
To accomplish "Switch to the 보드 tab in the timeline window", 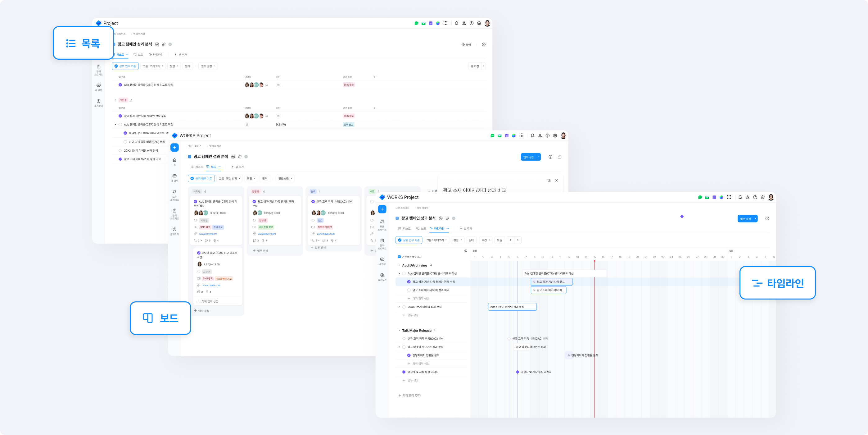I will point(421,228).
